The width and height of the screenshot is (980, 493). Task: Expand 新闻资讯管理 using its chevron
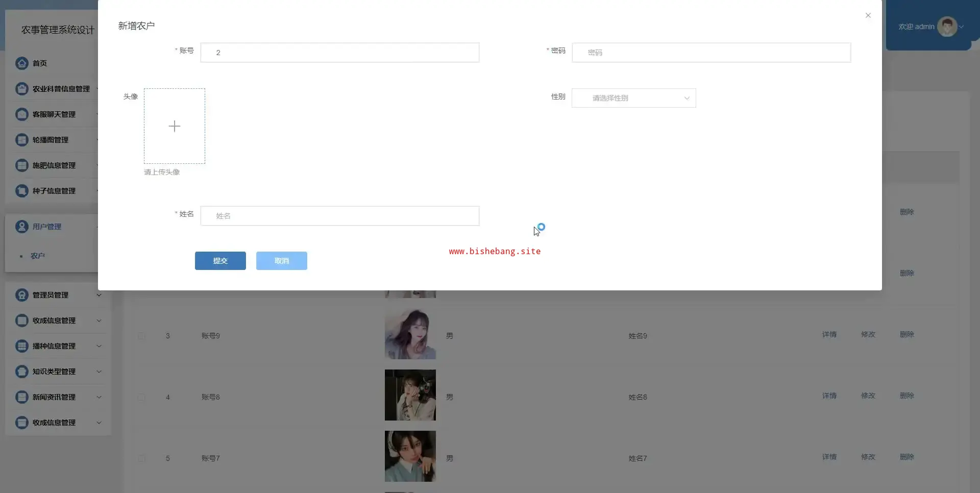click(x=99, y=397)
